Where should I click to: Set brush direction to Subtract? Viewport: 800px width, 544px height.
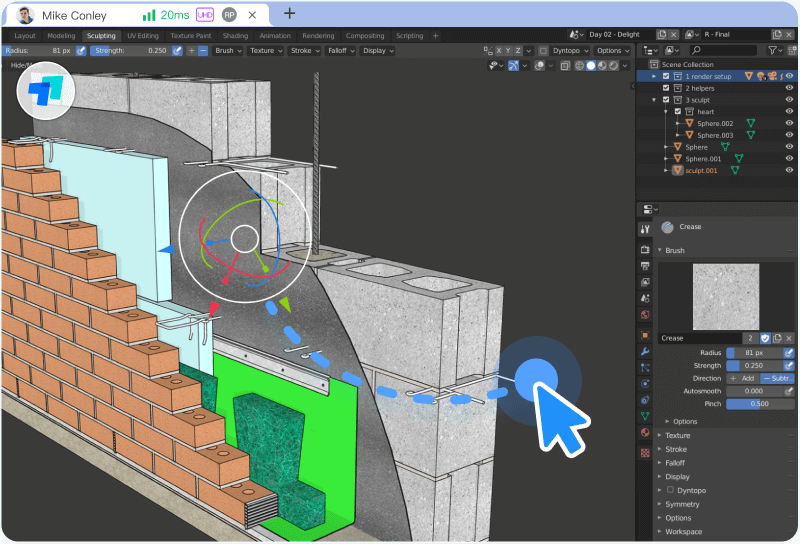pos(778,378)
